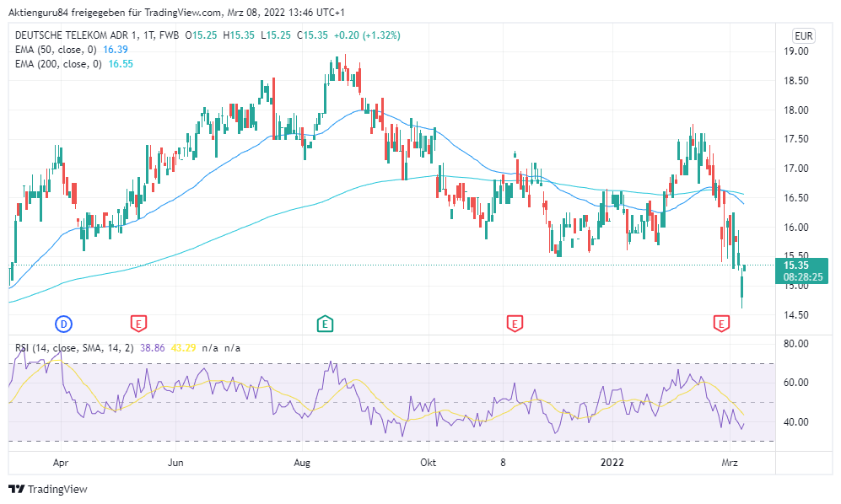Select the EMA (50, close, 0) legend
Screen dimensions: 841x504
(x=56, y=50)
